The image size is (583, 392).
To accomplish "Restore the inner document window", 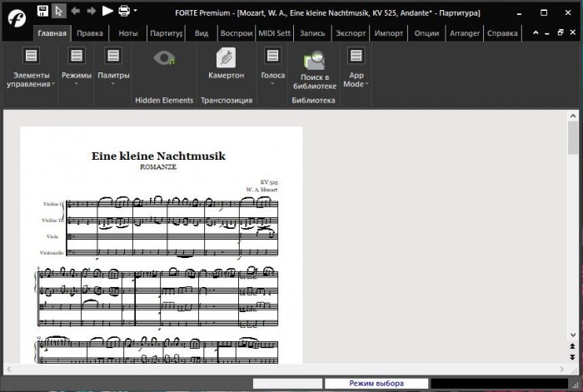I will pos(561,32).
